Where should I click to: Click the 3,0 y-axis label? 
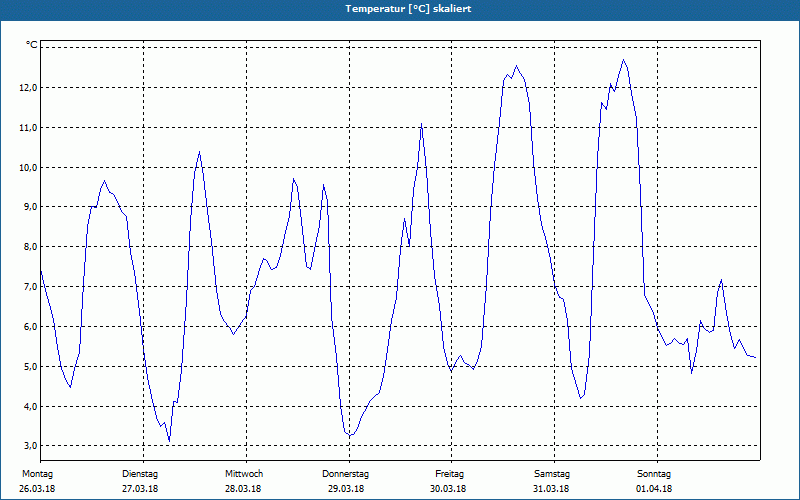(x=31, y=445)
